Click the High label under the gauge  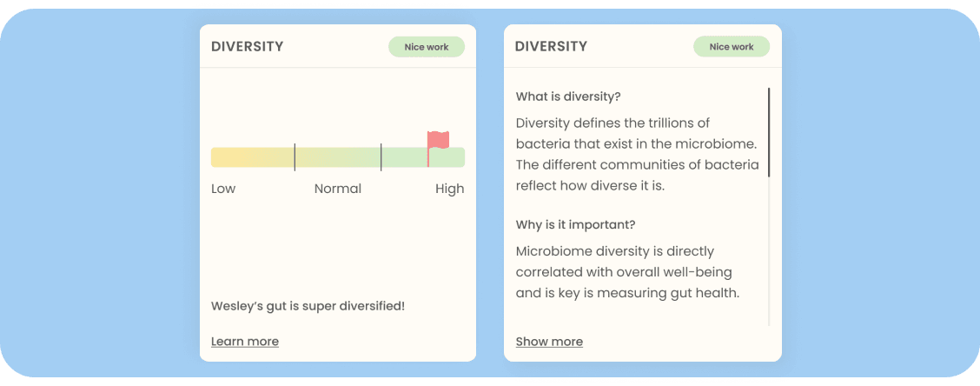click(449, 189)
